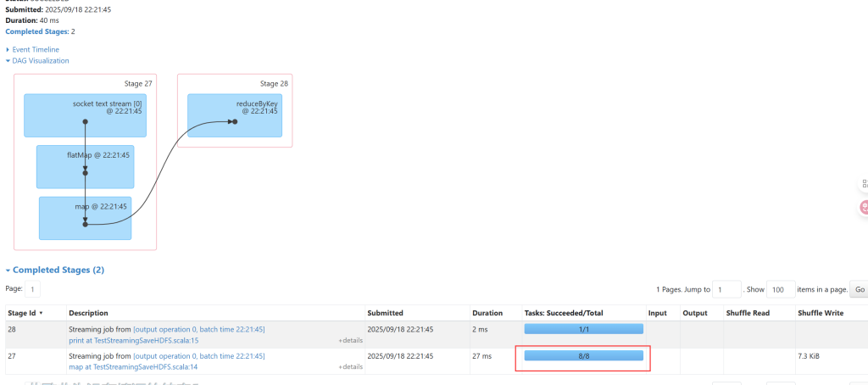Viewport: 868px width, 385px height.
Task: Open map at TestStreamingSaveHDFS.scala:14 link
Action: point(133,367)
